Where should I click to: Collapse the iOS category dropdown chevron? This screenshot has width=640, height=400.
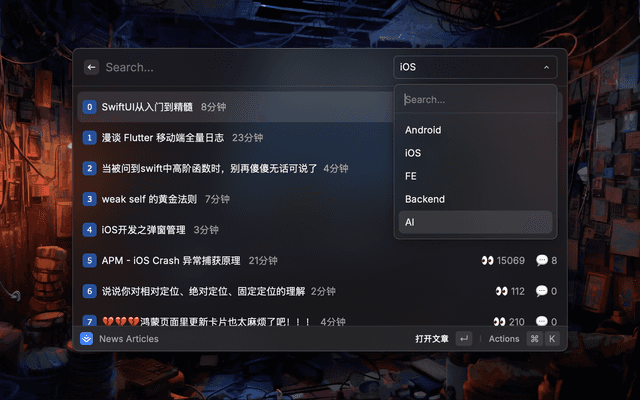tap(546, 67)
